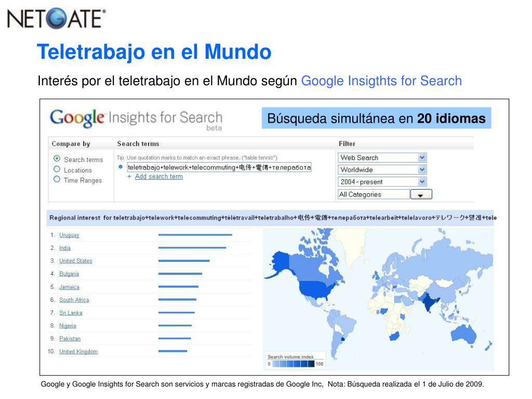Click the search terms input field
532x399 pixels.
click(x=219, y=167)
